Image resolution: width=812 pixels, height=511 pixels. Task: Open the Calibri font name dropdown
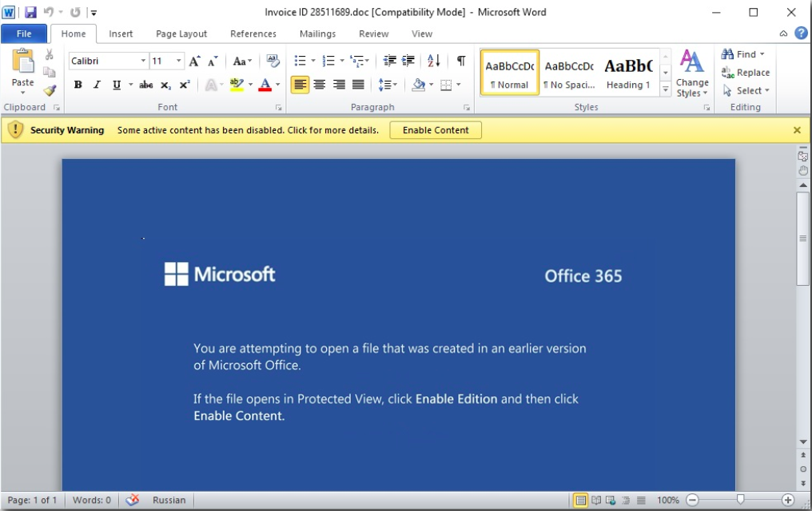pos(143,61)
